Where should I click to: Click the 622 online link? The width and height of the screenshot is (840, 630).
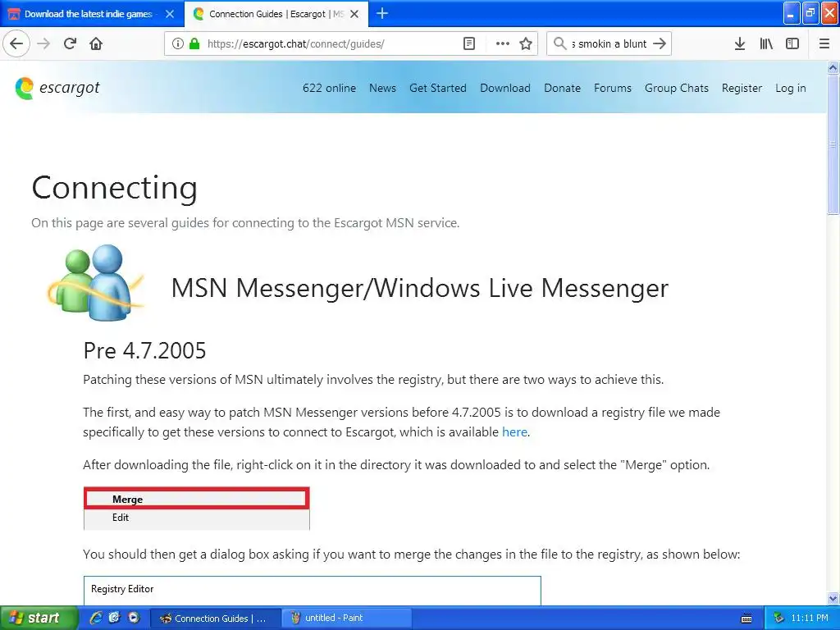(x=329, y=88)
